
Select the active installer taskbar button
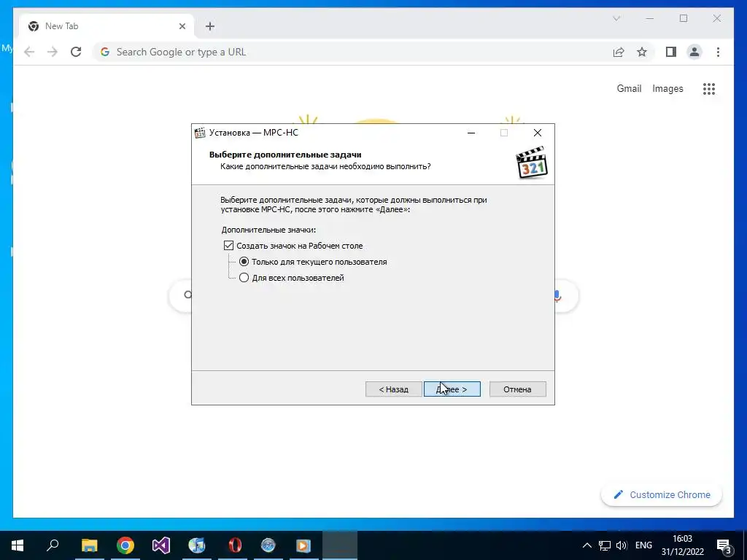(x=340, y=545)
